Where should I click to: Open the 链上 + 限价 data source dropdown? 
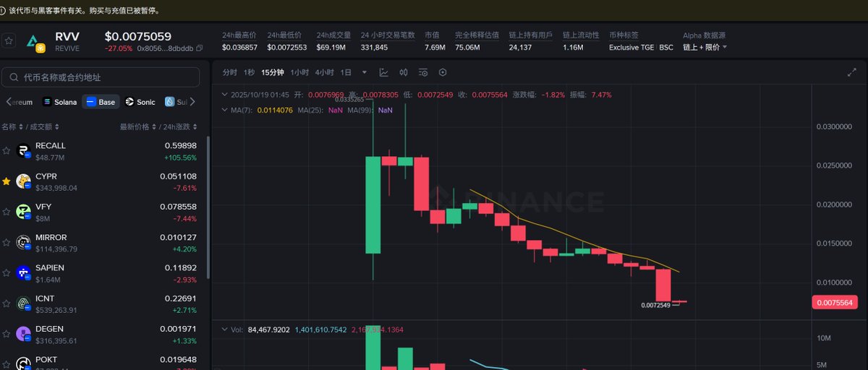click(x=705, y=47)
